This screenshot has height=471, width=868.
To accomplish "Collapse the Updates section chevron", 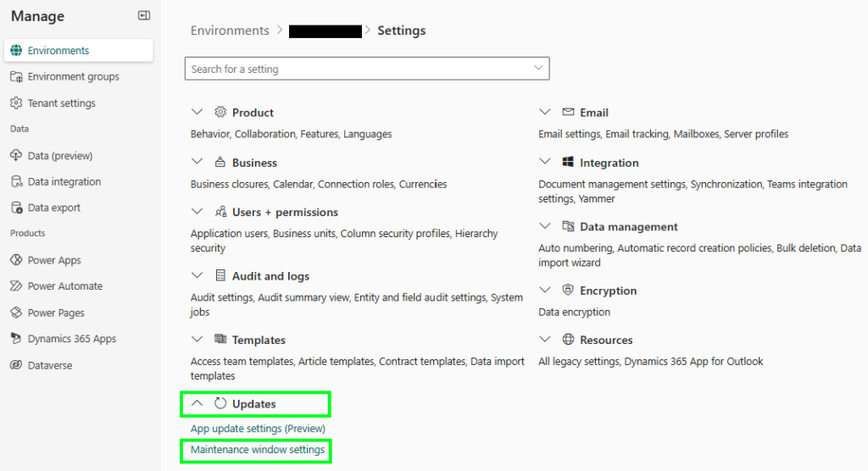I will tap(198, 404).
